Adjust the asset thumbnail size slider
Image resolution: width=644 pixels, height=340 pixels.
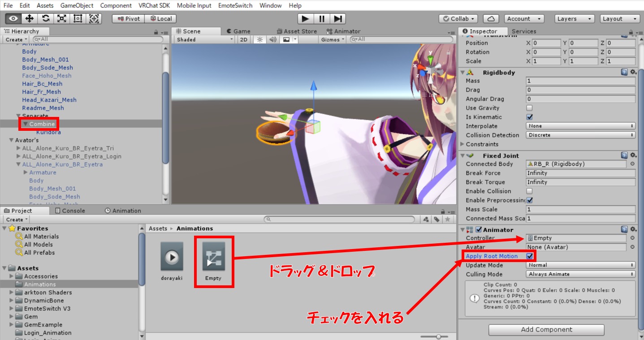(x=438, y=336)
